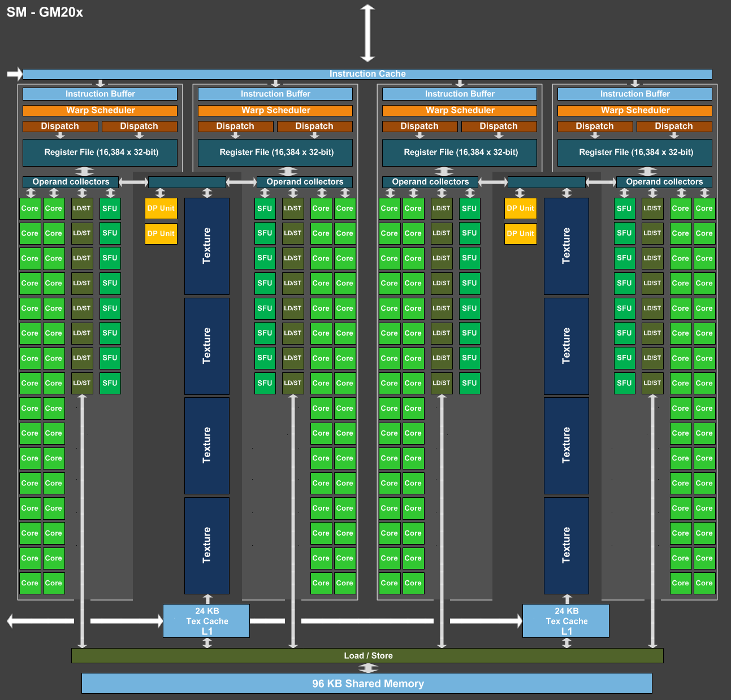Screen dimensions: 731x700
Task: Click the topmost "Texture" block in the left column
Action: pyautogui.click(x=207, y=246)
